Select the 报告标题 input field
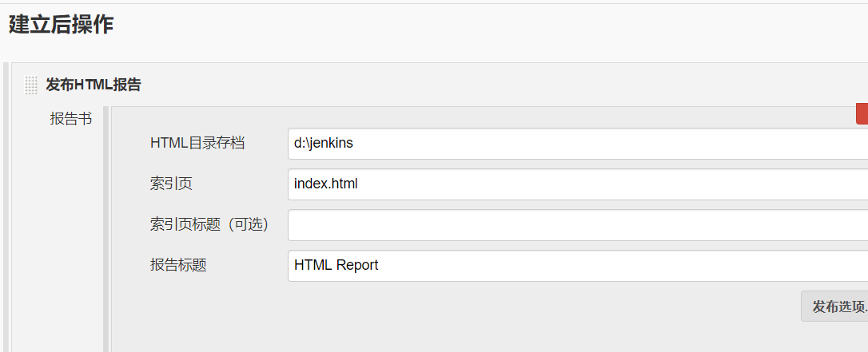The width and height of the screenshot is (868, 352). coord(577,266)
